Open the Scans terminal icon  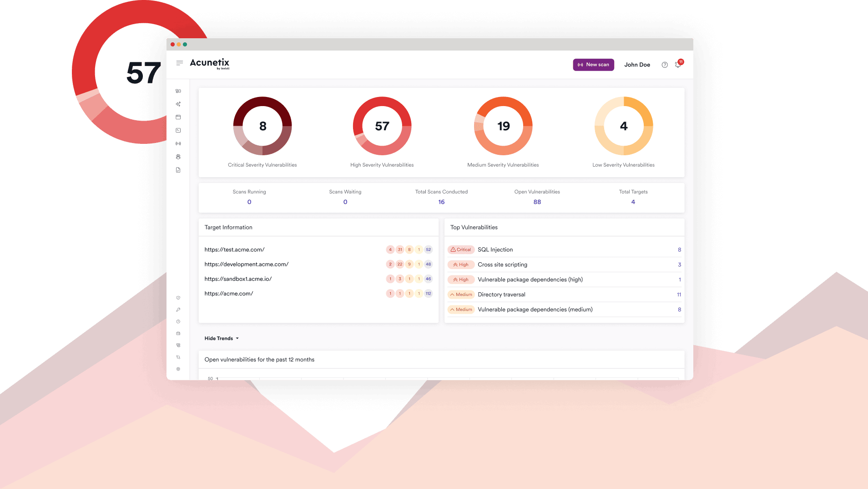[x=178, y=130]
